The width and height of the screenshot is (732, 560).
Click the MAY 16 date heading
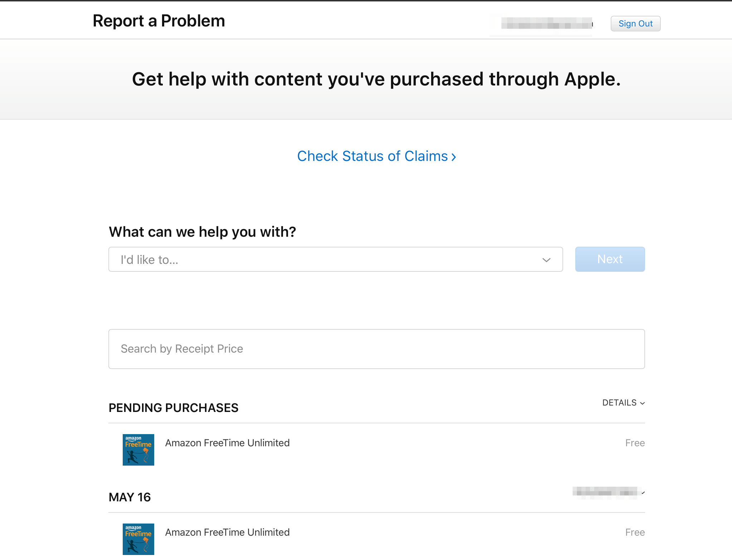pyautogui.click(x=130, y=497)
